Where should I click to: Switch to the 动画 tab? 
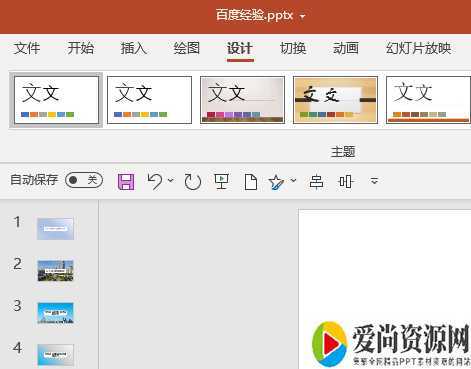pos(346,49)
